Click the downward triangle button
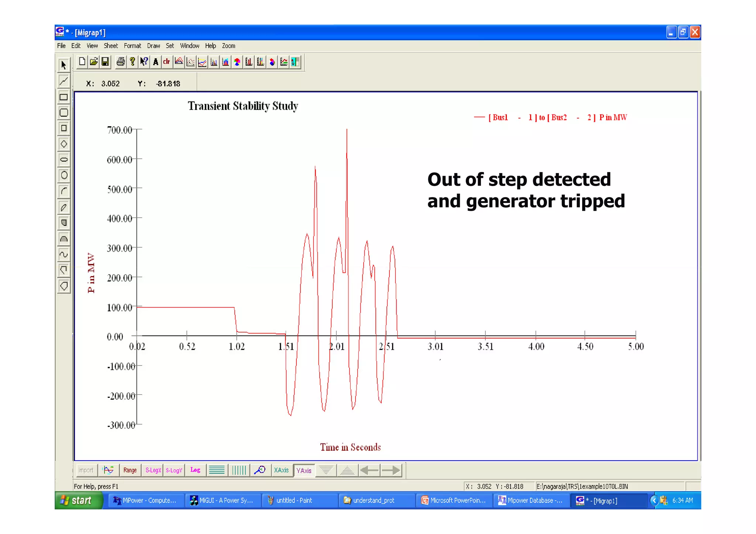 click(x=326, y=470)
